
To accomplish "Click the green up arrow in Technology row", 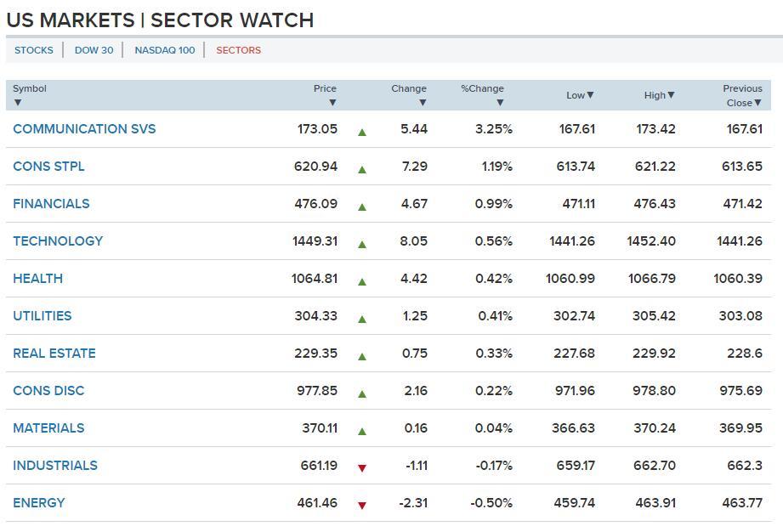I will (362, 244).
